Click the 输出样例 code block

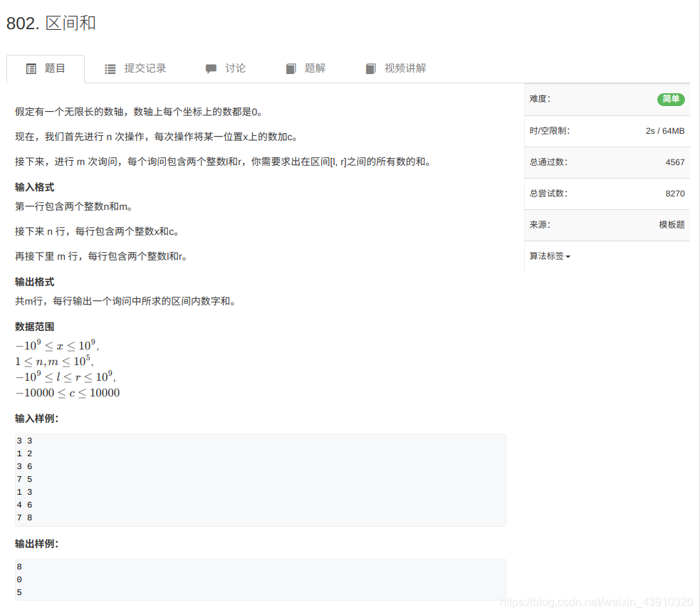260,579
